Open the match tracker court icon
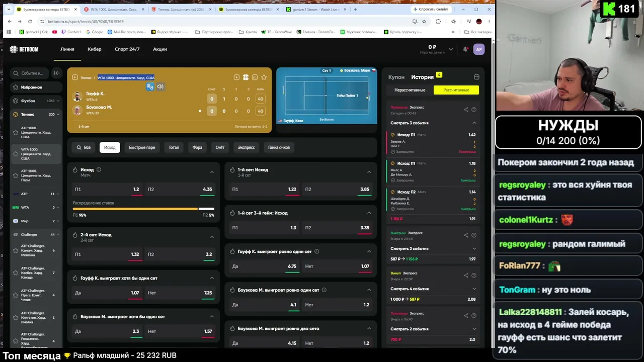Screen dimensions: 644x362 pyautogui.click(x=246, y=77)
